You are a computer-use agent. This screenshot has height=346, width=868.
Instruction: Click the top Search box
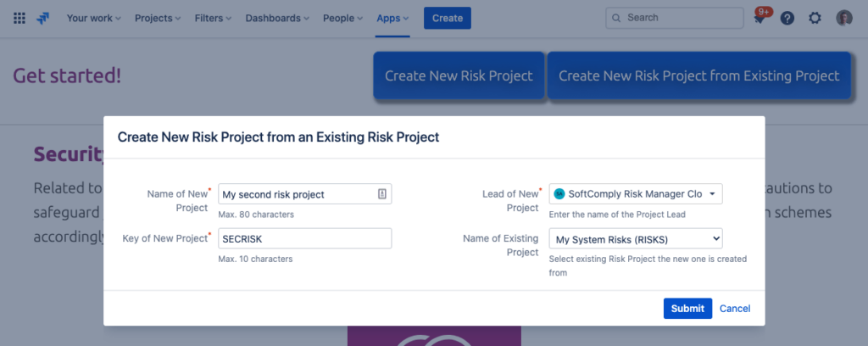(674, 18)
